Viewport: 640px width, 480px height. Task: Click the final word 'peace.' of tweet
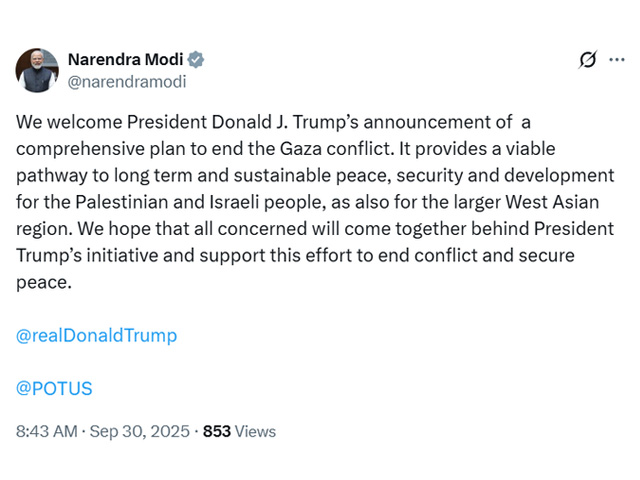(x=45, y=282)
